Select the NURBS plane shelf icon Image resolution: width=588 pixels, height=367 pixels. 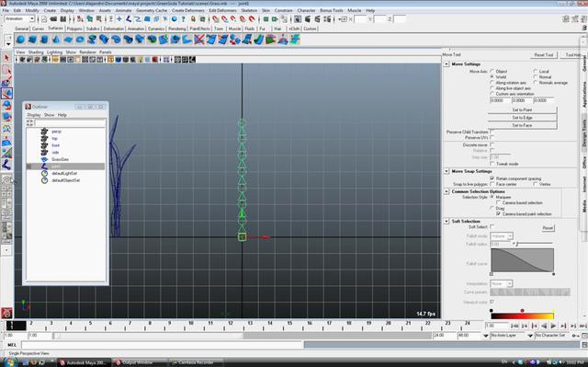68,40
